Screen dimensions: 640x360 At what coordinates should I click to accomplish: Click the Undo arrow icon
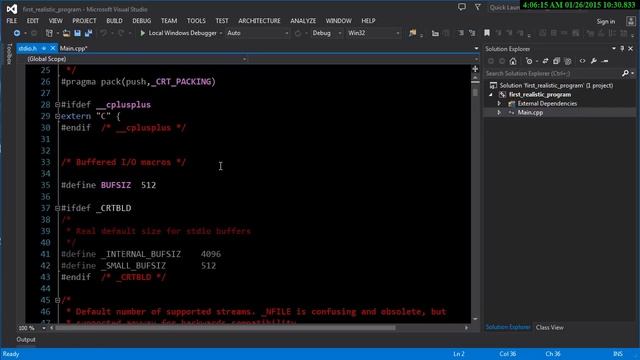pos(104,33)
